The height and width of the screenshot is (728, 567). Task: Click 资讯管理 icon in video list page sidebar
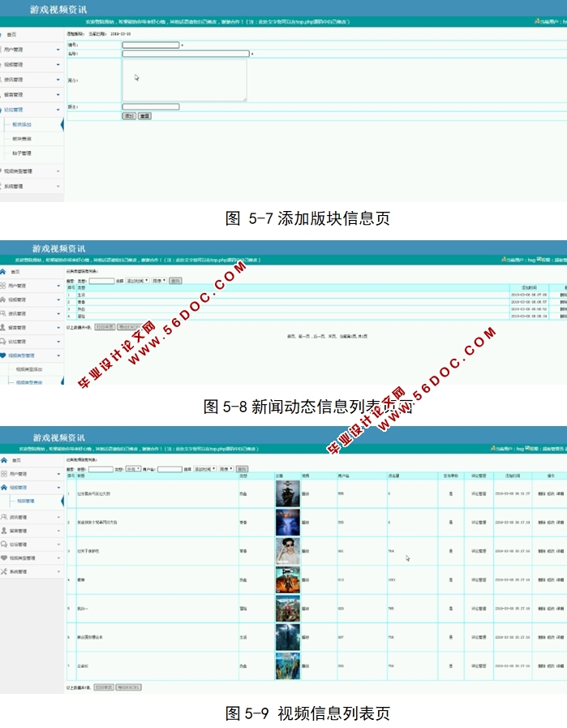coord(3,517)
